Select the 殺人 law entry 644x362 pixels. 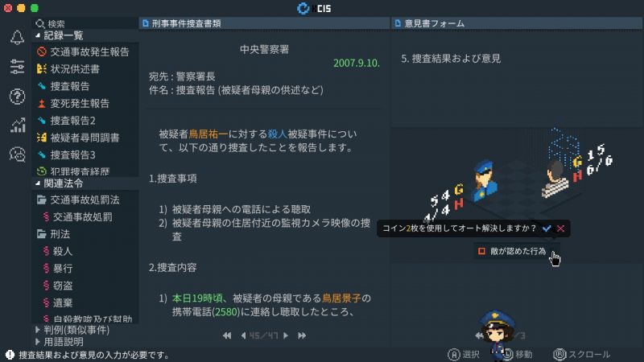coord(63,251)
